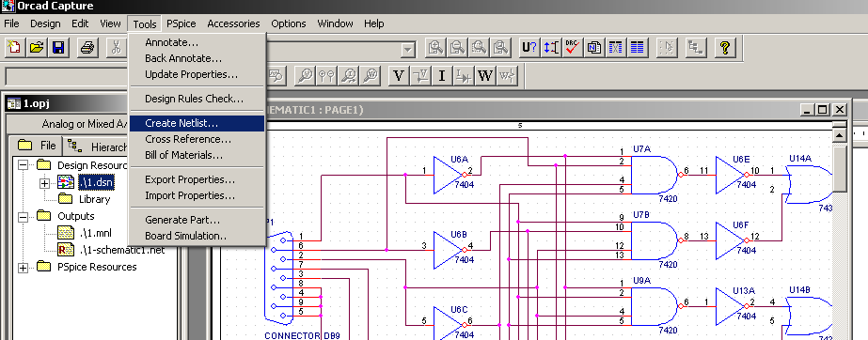Click the Open folder toolbar icon
Image resolution: width=868 pixels, height=340 pixels.
click(37, 48)
